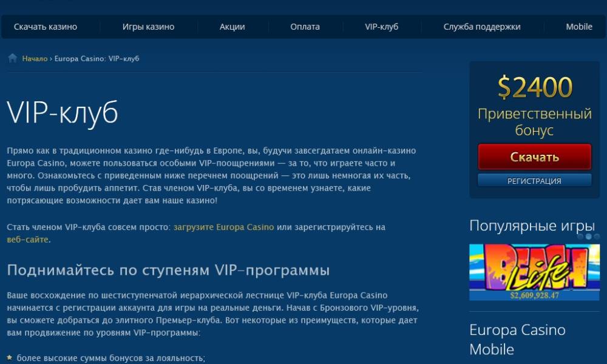Image resolution: width=607 pixels, height=364 pixels.
Task: Click the РЕГИСТРАЦИЯ button
Action: tap(535, 181)
